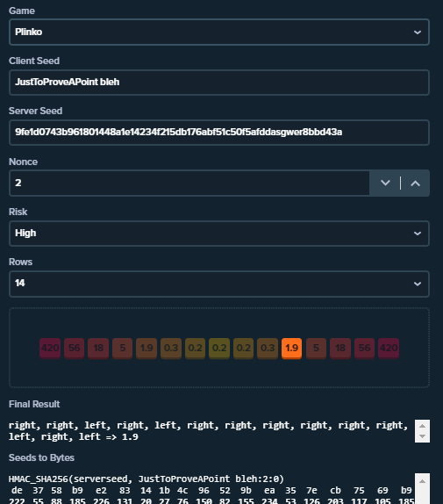Click the Client Seed label

point(34,61)
